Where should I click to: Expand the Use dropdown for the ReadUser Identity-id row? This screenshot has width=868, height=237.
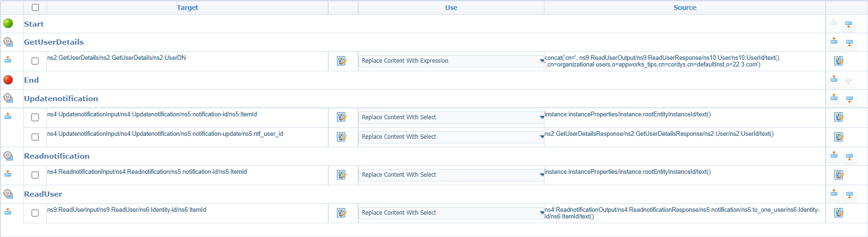click(451, 213)
